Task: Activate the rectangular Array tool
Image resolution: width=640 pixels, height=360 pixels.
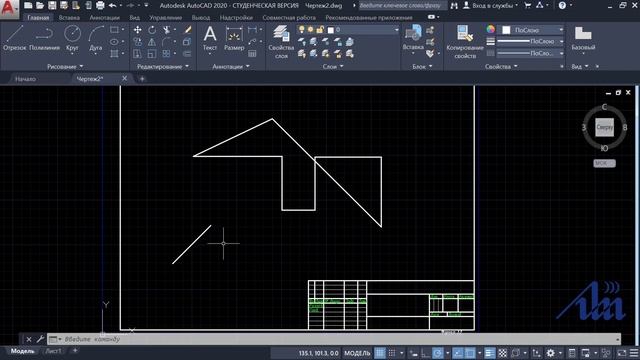Action: [166, 53]
